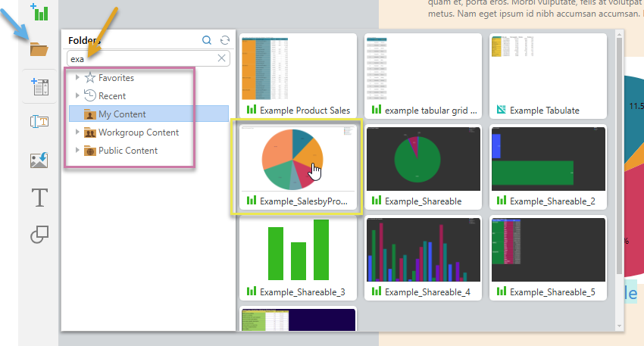Screen dimensions: 644x346
Task: Expand the Favorites tree node
Action: click(77, 77)
